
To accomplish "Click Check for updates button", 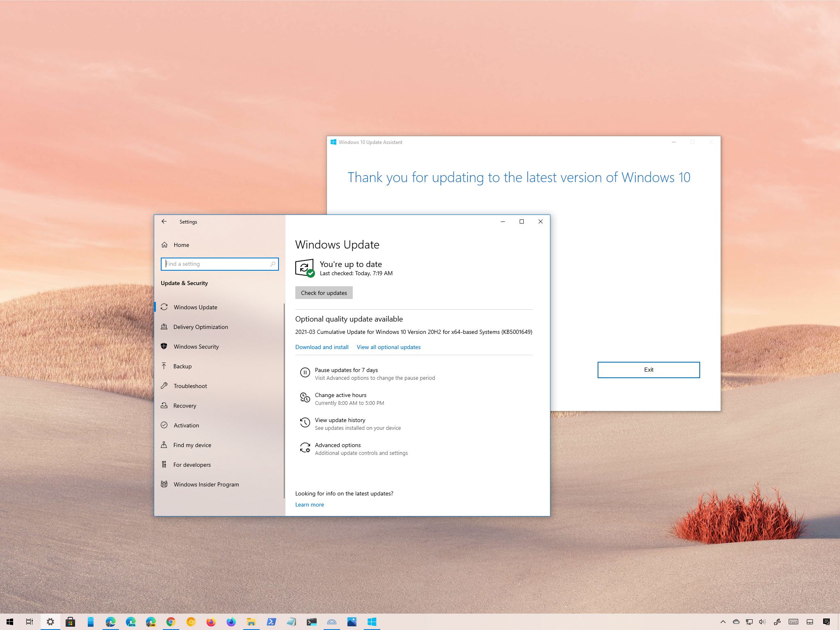I will [x=324, y=292].
